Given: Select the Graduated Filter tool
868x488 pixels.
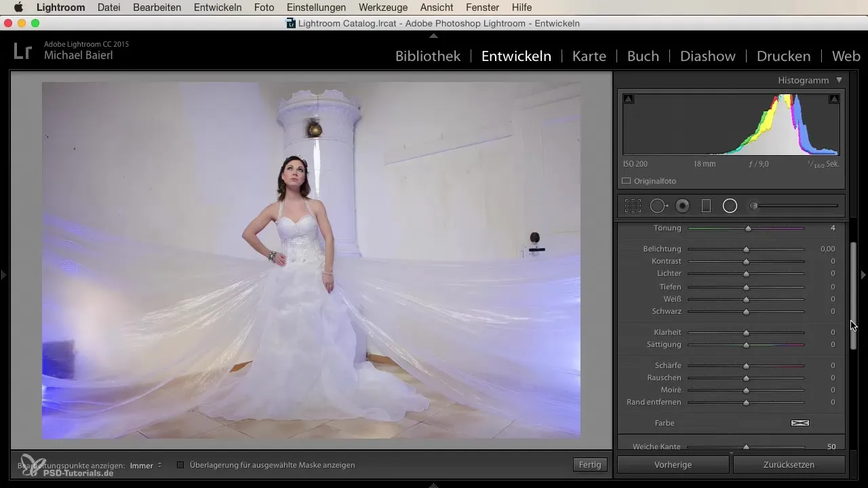Looking at the screenshot, I should pos(706,206).
